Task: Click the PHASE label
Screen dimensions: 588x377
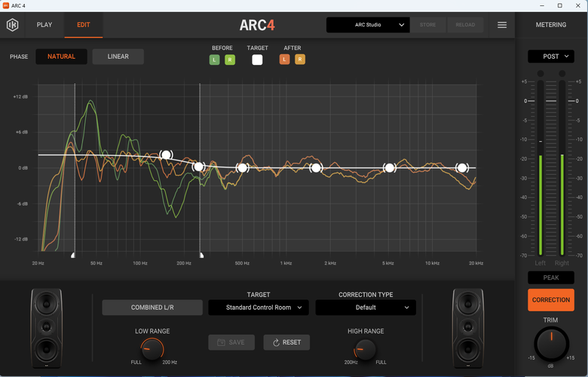Action: pyautogui.click(x=19, y=57)
